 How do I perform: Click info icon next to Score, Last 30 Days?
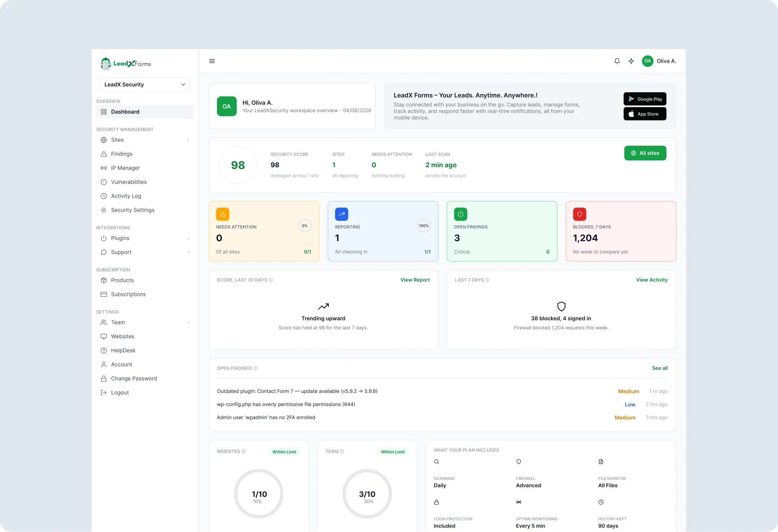click(x=271, y=280)
